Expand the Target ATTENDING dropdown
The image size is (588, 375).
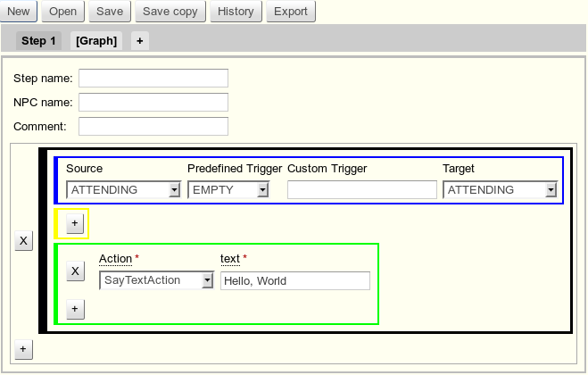click(500, 190)
